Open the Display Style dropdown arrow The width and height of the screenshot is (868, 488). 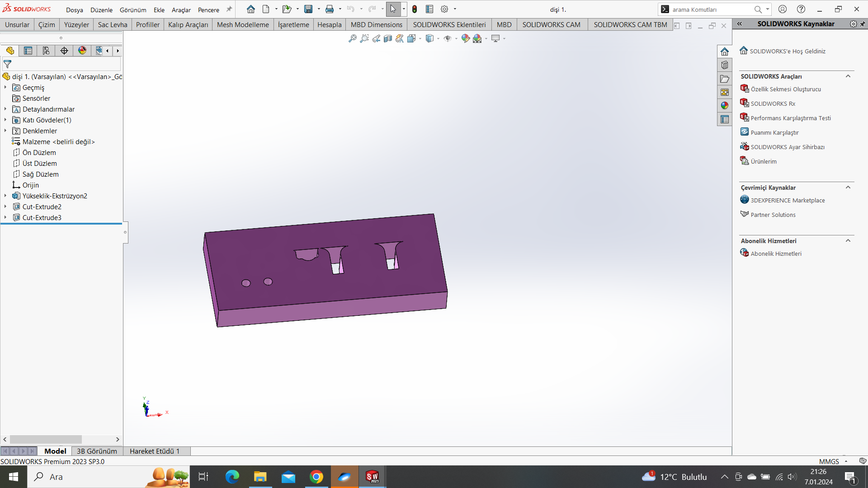(x=438, y=39)
